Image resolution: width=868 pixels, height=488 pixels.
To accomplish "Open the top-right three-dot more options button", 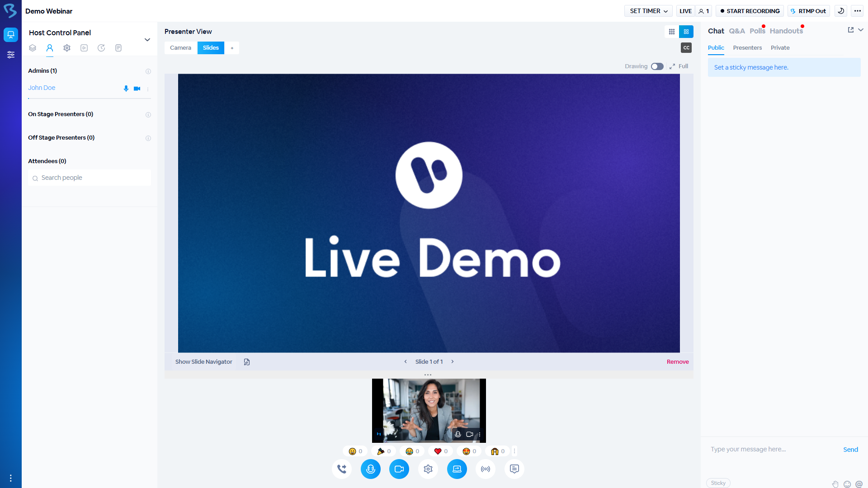I will pyautogui.click(x=858, y=11).
